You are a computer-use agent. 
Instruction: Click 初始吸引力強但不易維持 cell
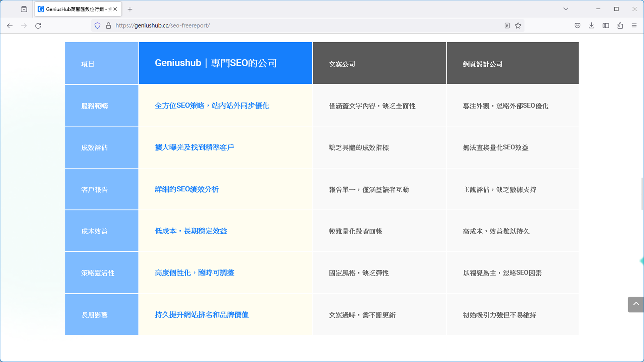point(513,315)
